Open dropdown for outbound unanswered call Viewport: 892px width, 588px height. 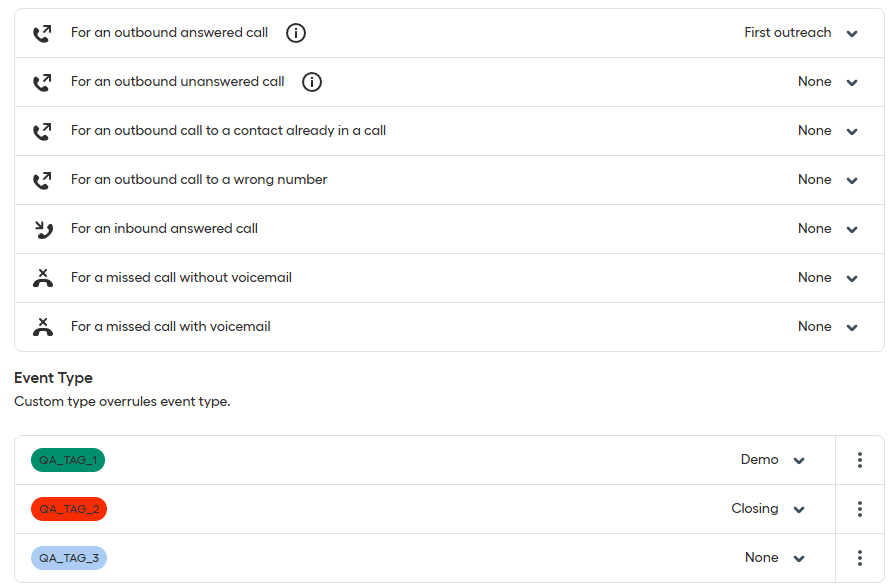(x=852, y=82)
